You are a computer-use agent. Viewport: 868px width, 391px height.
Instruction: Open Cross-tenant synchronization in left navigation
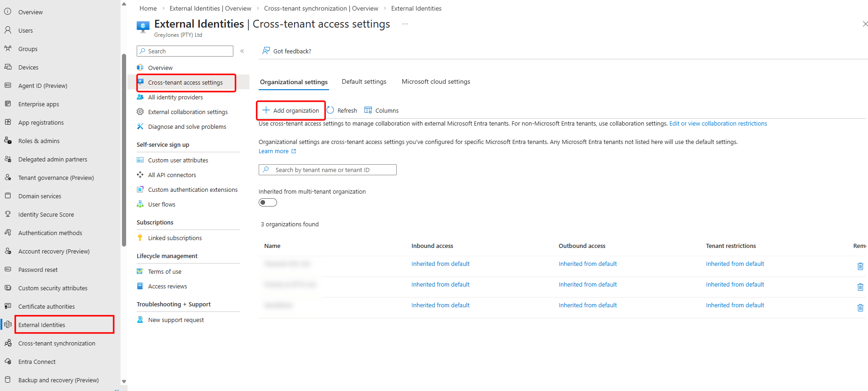[57, 344]
